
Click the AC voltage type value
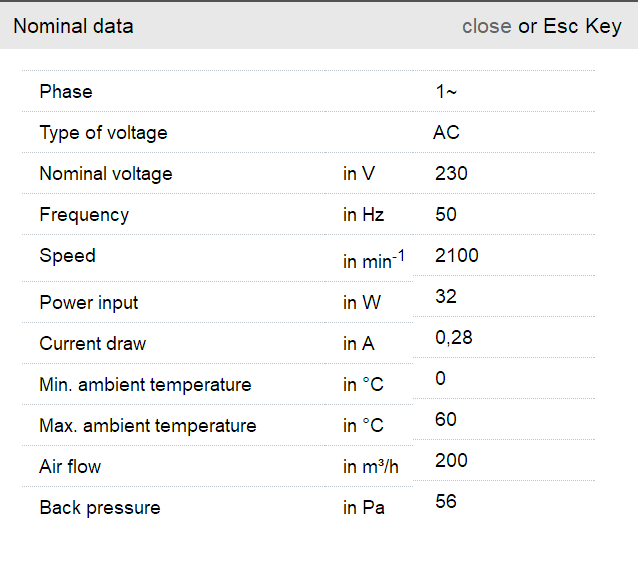coord(446,133)
